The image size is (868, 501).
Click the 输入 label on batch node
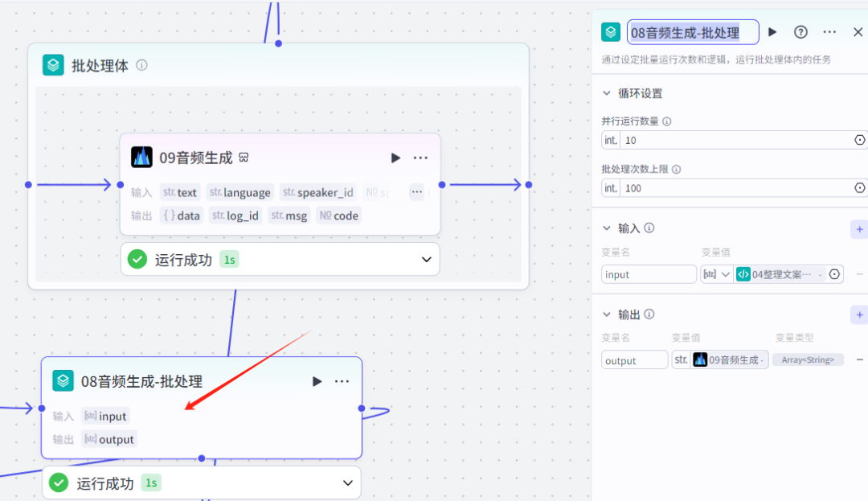tap(63, 417)
